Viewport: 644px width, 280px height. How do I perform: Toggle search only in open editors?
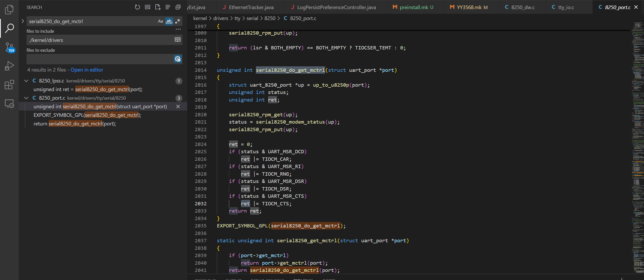click(x=178, y=40)
